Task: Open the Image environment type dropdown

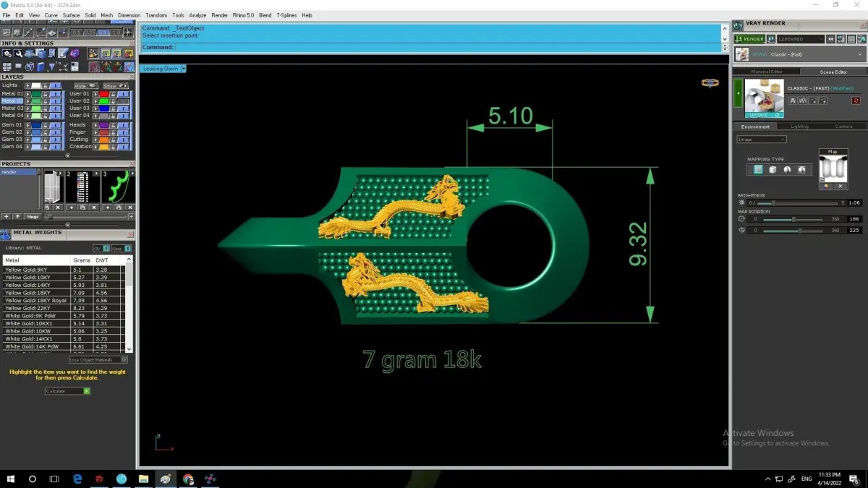Action: [761, 140]
